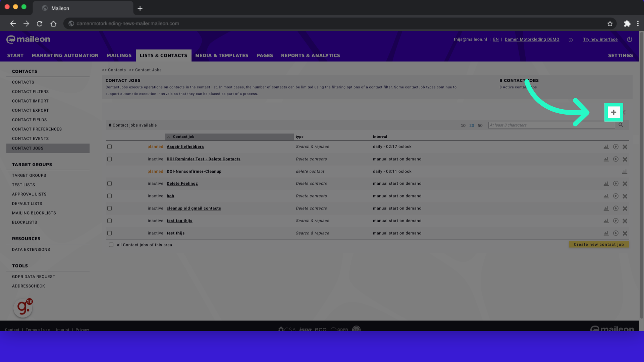Select all Contact jobs of this area
This screenshot has height=362, width=644.
[111, 245]
